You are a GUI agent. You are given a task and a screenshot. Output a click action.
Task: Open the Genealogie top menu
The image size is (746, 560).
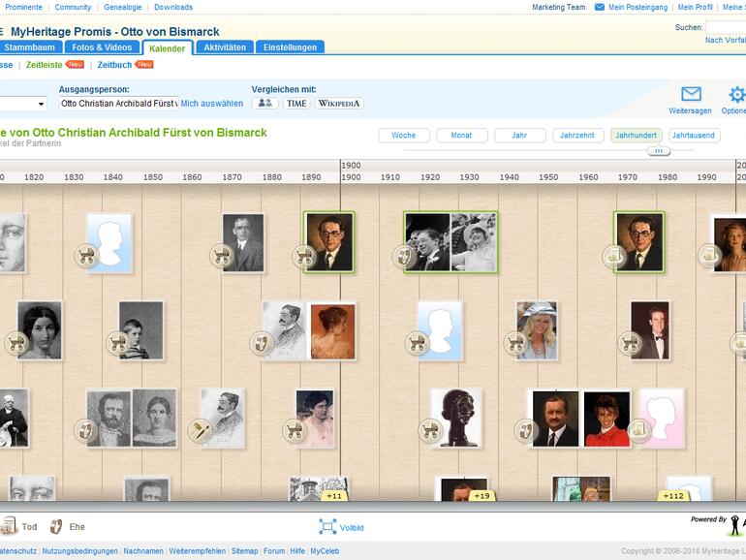(x=123, y=7)
